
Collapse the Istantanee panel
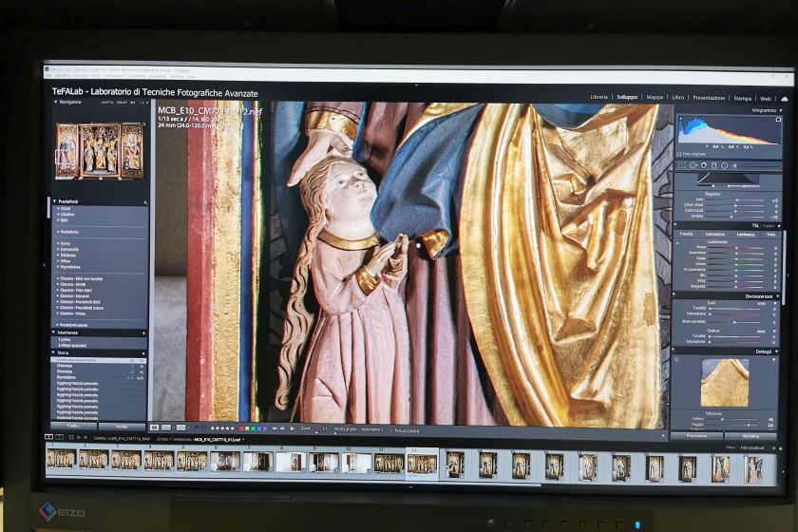coord(54,332)
